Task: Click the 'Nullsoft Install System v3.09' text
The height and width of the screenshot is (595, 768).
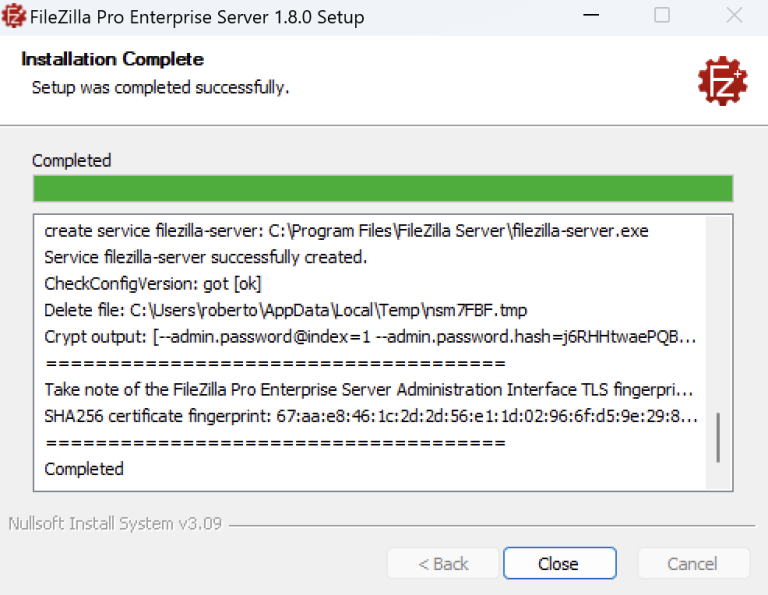Action: [115, 524]
